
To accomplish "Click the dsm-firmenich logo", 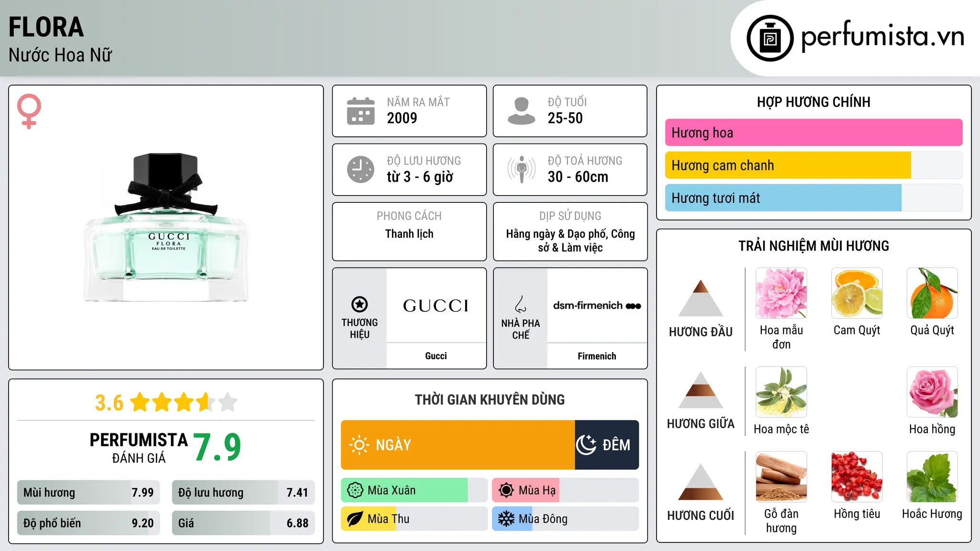I will (x=597, y=306).
